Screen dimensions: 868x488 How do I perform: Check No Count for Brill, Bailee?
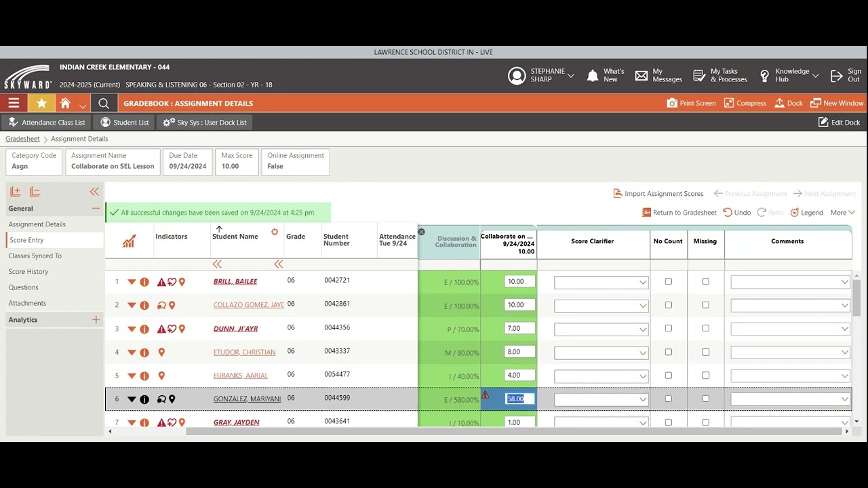click(668, 281)
